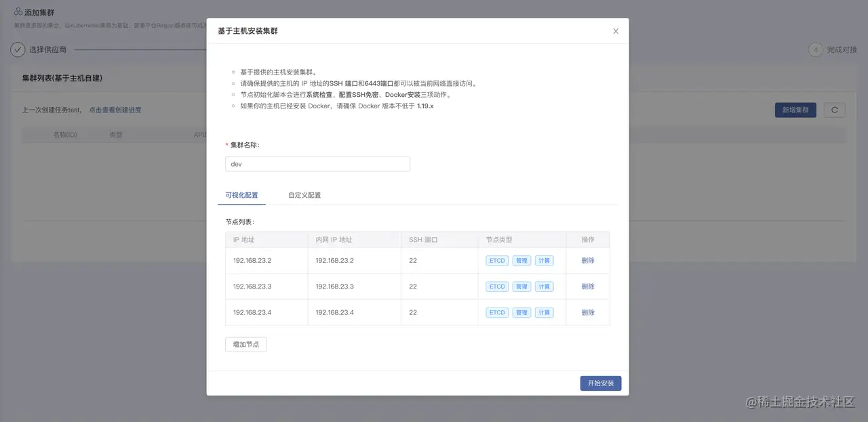The width and height of the screenshot is (868, 422).
Task: Click the 新增集群 button
Action: [795, 110]
